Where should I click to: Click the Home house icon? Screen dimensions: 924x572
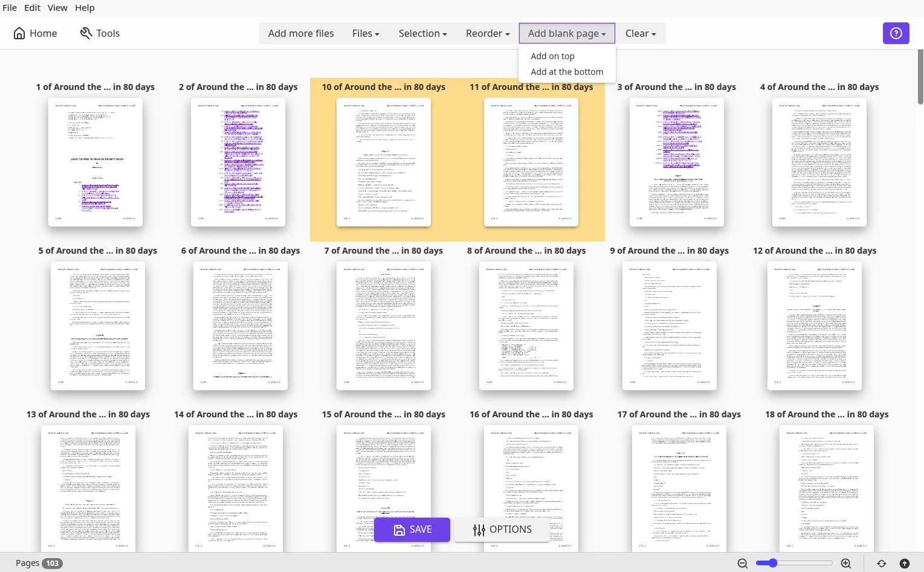pos(19,33)
